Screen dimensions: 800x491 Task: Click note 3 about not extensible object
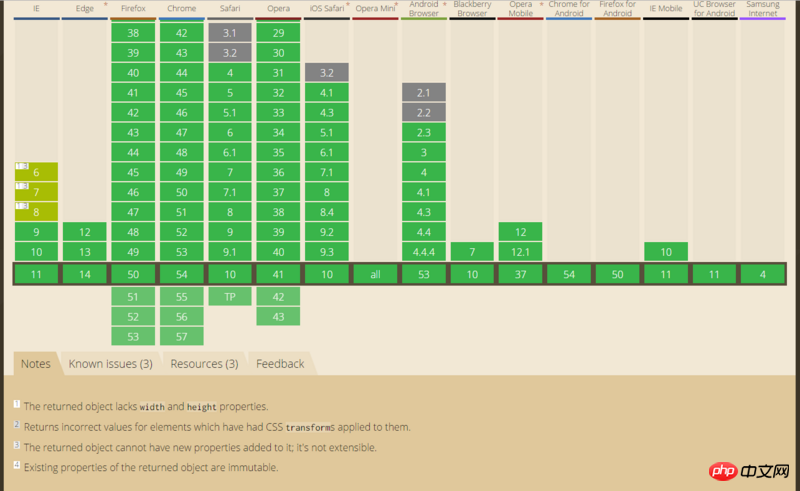pyautogui.click(x=195, y=447)
